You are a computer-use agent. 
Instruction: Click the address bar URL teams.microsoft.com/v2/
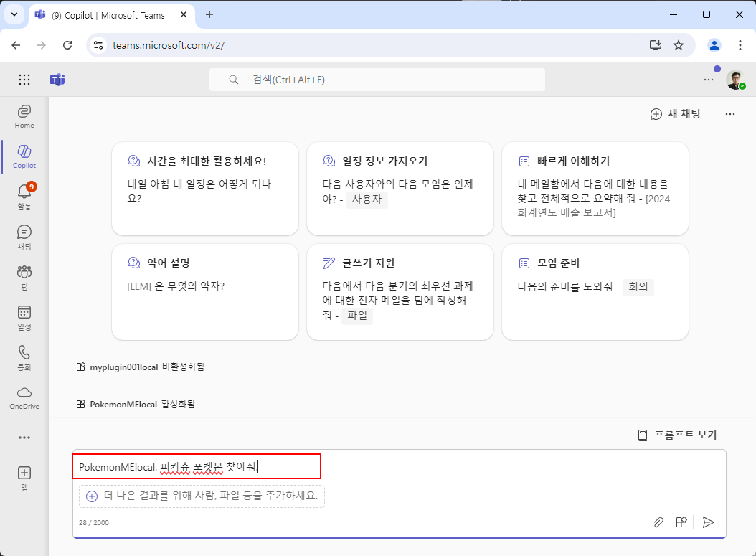(x=169, y=45)
